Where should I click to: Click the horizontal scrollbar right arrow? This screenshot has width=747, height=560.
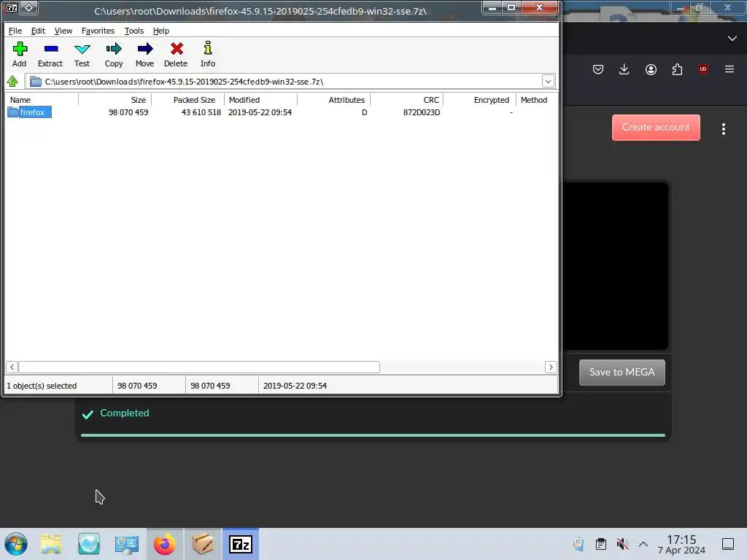[551, 367]
